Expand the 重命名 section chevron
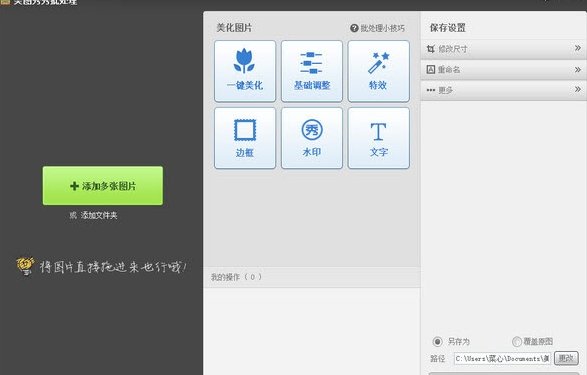This screenshot has height=375, width=587. [578, 69]
